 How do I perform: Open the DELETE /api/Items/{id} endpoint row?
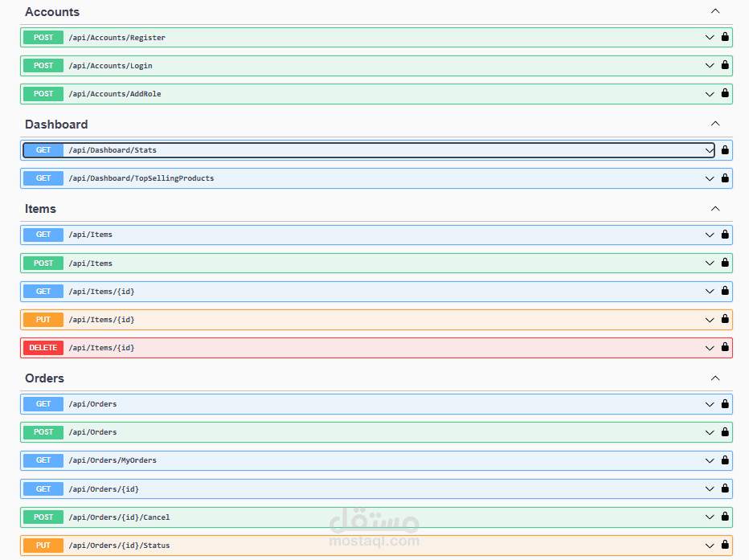coord(321,348)
